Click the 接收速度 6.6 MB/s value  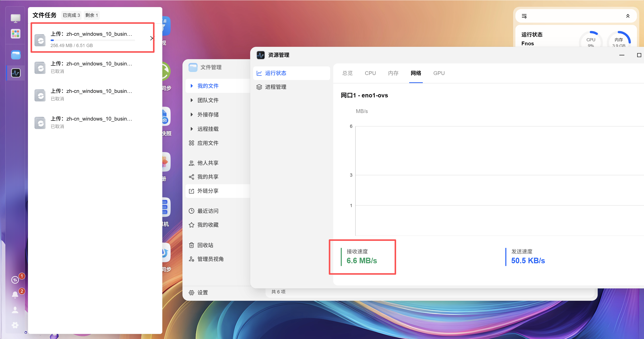(362, 260)
